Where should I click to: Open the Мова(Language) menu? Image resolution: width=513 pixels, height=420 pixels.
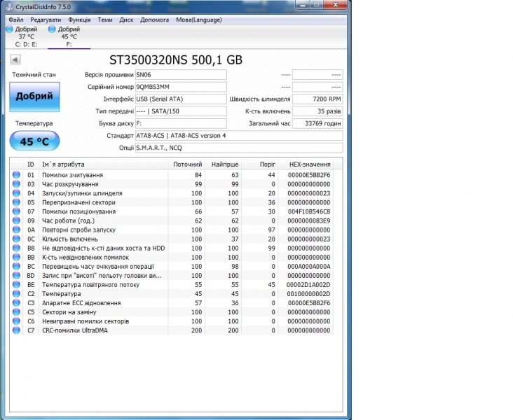click(198, 20)
